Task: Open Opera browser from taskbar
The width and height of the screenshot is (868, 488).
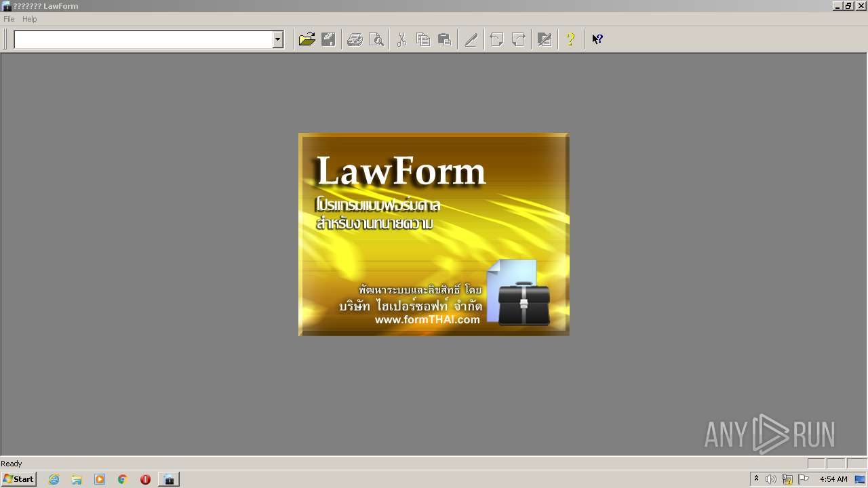Action: pyautogui.click(x=145, y=479)
